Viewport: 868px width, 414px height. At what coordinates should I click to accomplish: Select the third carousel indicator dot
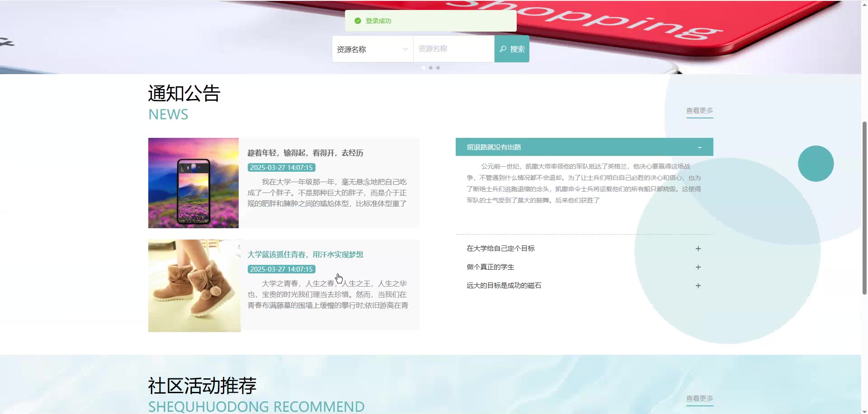(438, 68)
